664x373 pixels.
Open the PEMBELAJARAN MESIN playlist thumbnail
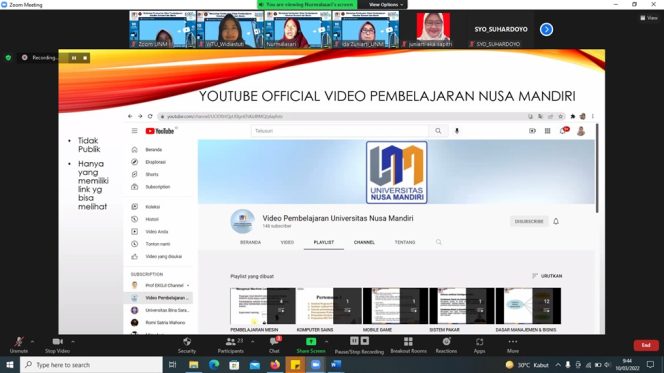pyautogui.click(x=263, y=306)
